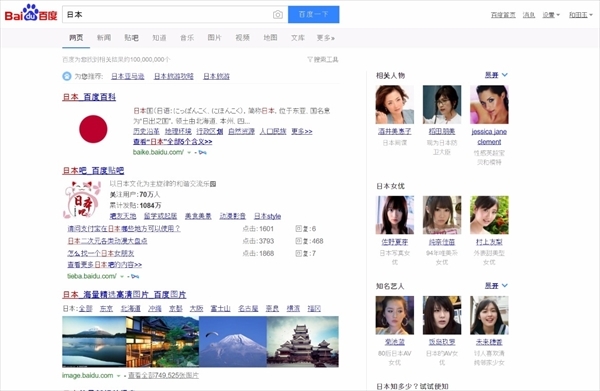Open the post with 1868 clicks
This screenshot has height=391, width=600.
101,253
